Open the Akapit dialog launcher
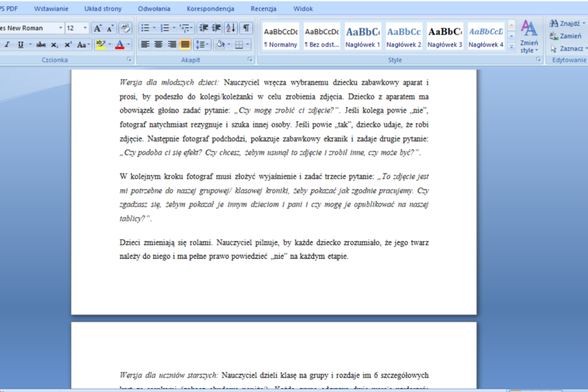The image size is (588, 392). [x=250, y=59]
